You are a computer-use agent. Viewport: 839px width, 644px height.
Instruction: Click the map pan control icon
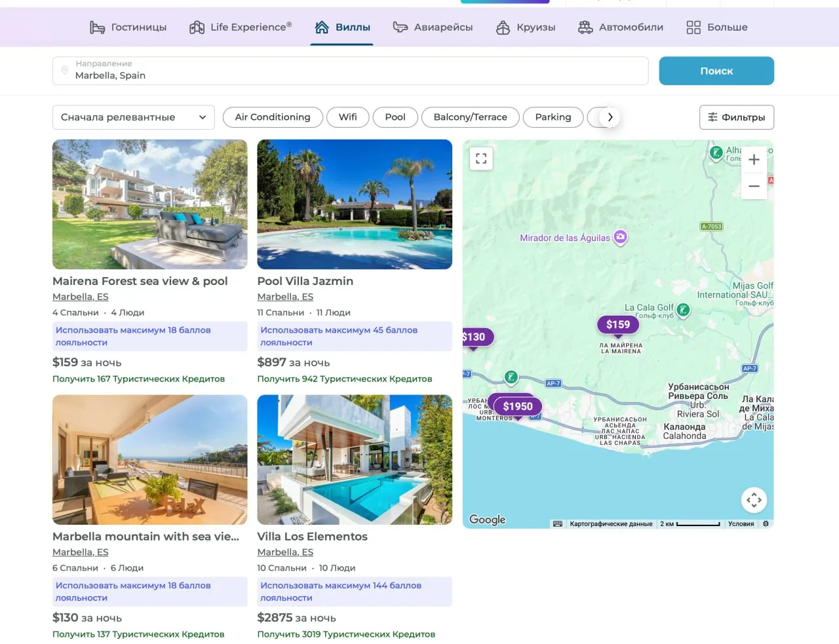tap(754, 501)
